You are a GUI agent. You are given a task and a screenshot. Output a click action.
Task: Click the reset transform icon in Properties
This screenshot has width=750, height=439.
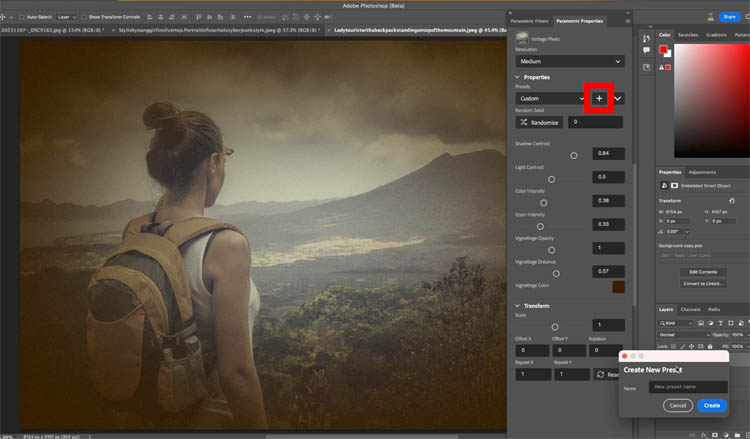(731, 200)
